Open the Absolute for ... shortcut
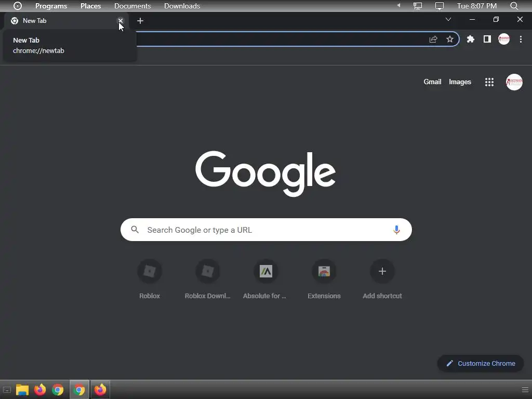Screen dimensions: 532x399 point(266,279)
